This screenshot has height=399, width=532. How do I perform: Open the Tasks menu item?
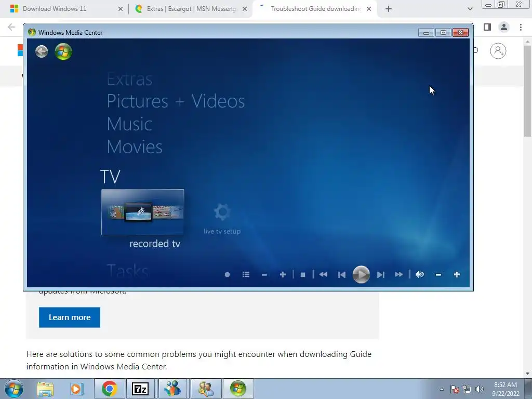(128, 271)
